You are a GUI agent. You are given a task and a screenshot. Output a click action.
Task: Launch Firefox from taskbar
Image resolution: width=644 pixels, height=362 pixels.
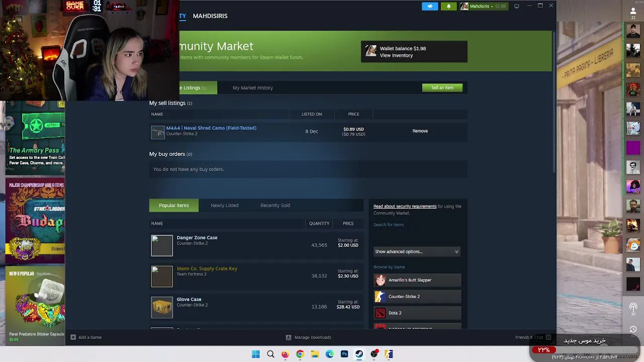(x=285, y=354)
